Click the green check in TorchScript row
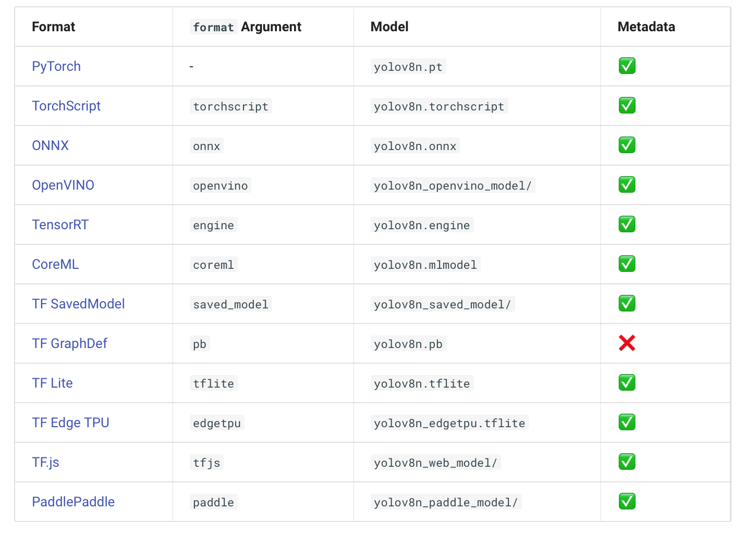The image size is (756, 547). pos(627,105)
